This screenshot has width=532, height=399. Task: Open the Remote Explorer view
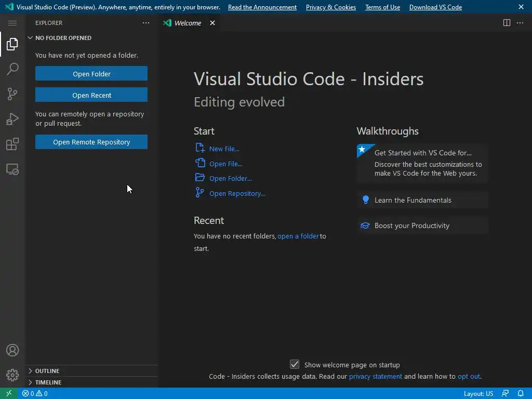[x=12, y=169]
